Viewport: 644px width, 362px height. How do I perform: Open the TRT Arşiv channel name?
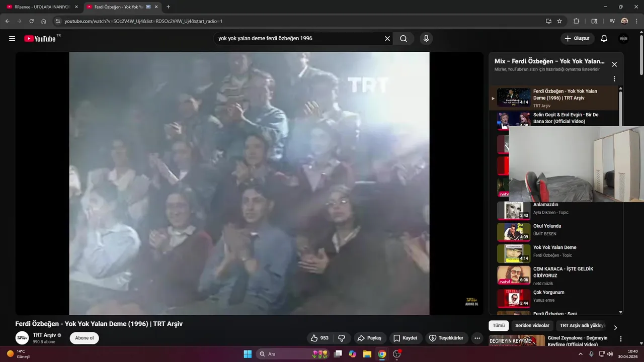(x=44, y=335)
